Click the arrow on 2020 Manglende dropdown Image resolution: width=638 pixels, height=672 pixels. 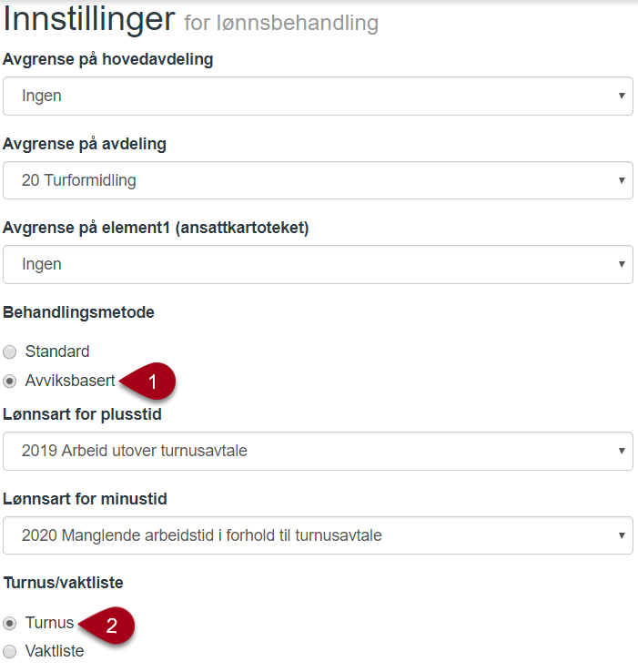coord(622,535)
